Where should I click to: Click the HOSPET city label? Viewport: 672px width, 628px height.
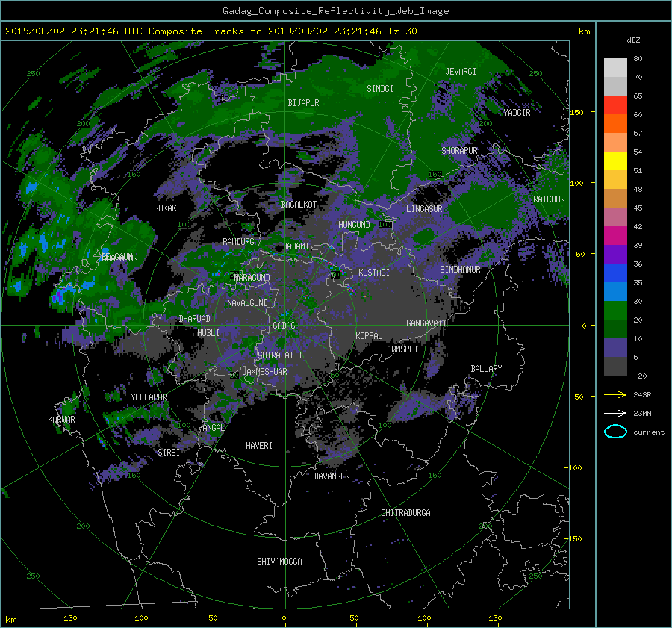(x=405, y=349)
